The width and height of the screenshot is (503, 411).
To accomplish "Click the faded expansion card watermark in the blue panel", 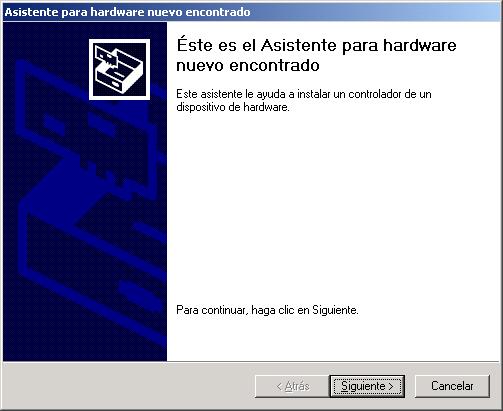I will click(83, 117).
